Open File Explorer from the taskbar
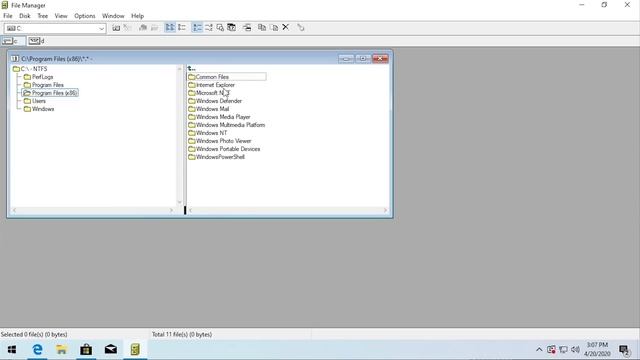This screenshot has height=360, width=640. click(x=62, y=350)
